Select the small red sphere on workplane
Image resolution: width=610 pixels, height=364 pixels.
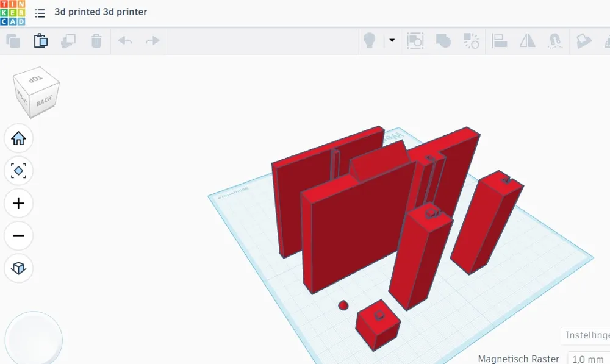click(343, 305)
